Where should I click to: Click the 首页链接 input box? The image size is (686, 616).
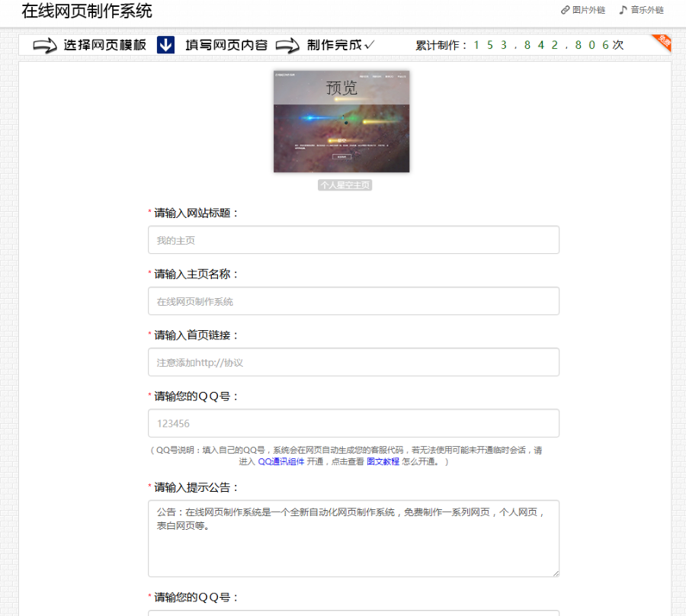click(x=353, y=361)
